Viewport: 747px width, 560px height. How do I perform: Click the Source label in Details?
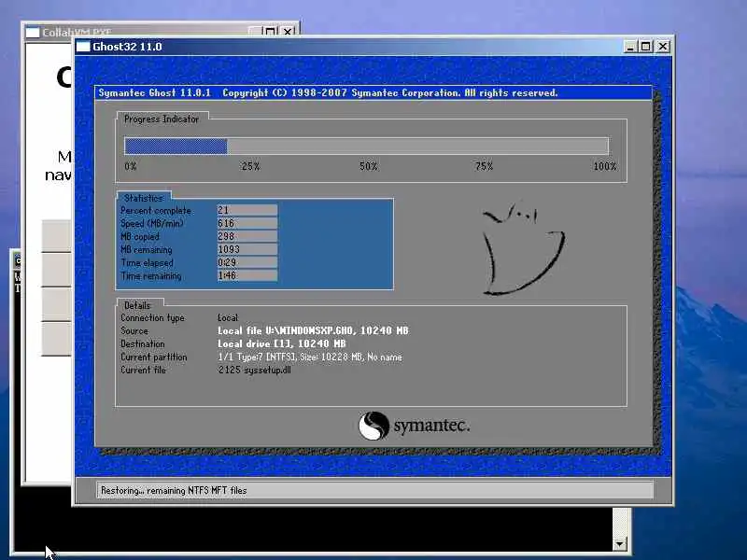(134, 331)
